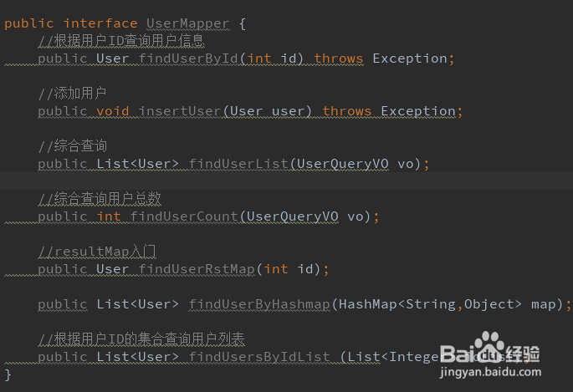Click the 添加用户 comment line
Image resolution: width=573 pixels, height=392 pixels.
[72, 94]
